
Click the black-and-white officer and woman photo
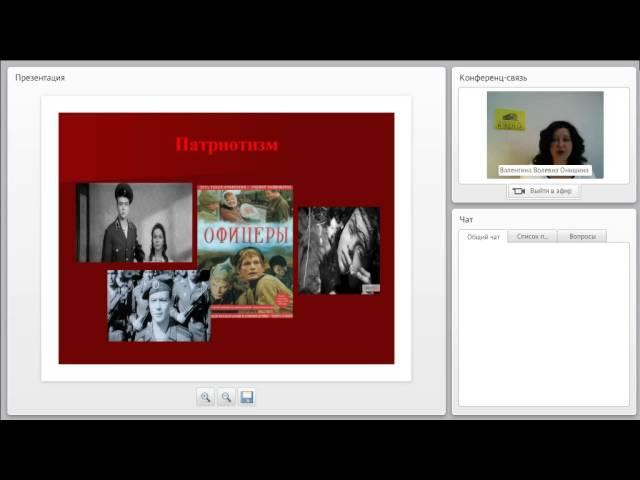tap(134, 222)
